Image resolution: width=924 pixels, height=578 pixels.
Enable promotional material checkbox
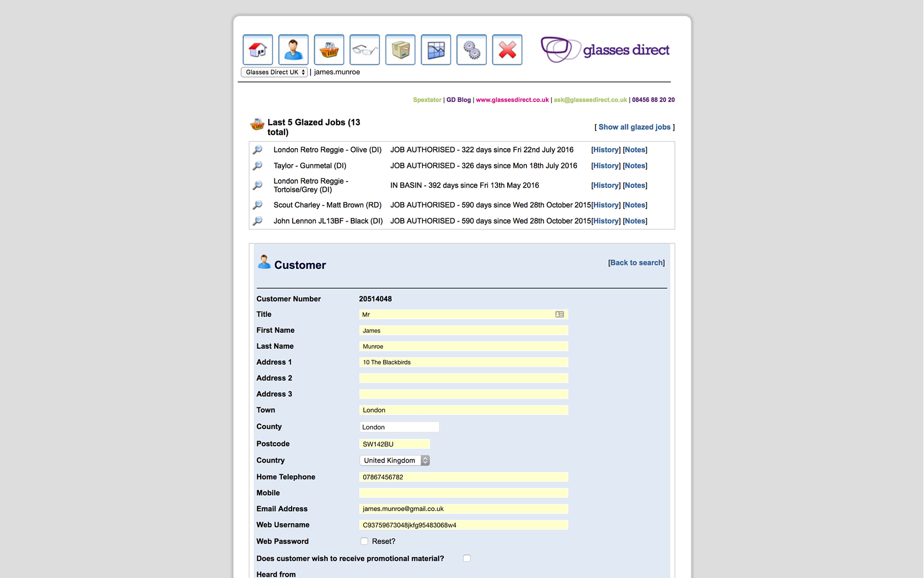[467, 558]
